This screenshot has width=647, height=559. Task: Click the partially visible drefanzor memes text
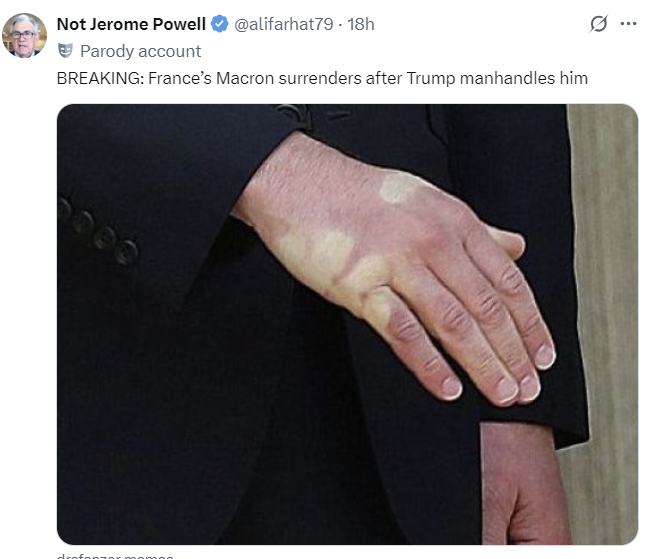click(115, 556)
